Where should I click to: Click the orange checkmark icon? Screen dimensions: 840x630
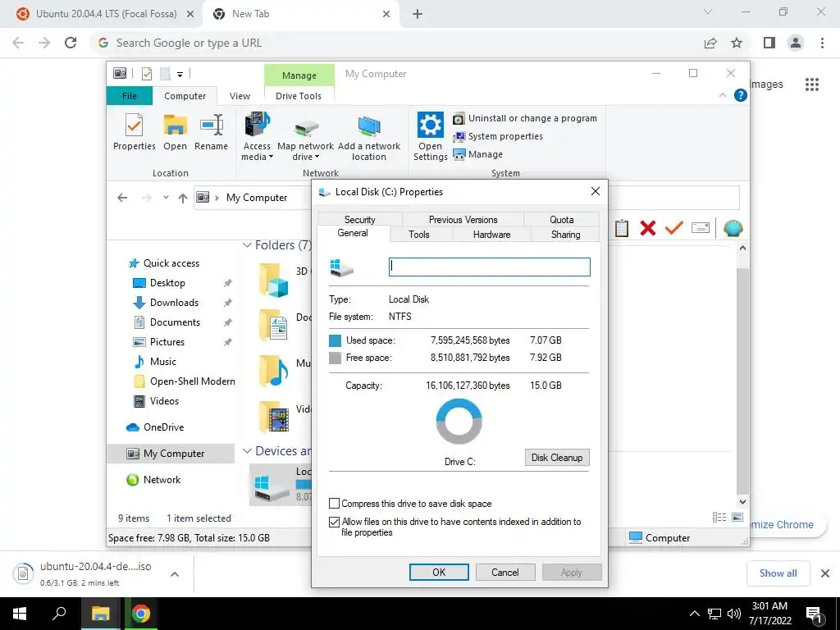(x=674, y=228)
